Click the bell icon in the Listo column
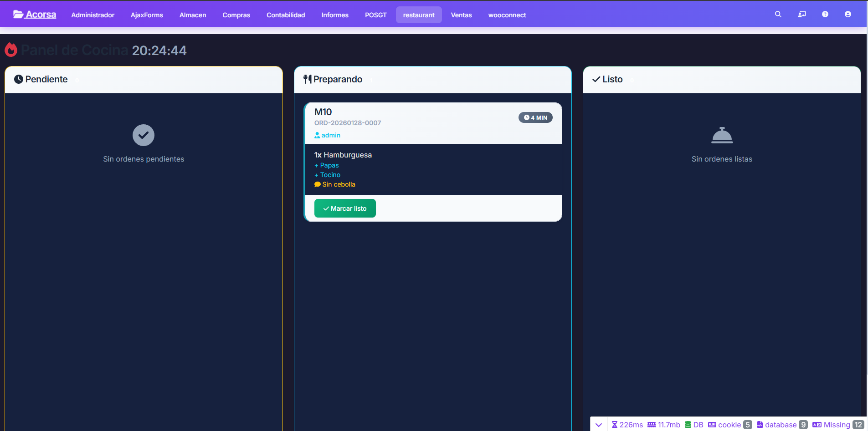868x431 pixels. click(x=722, y=135)
